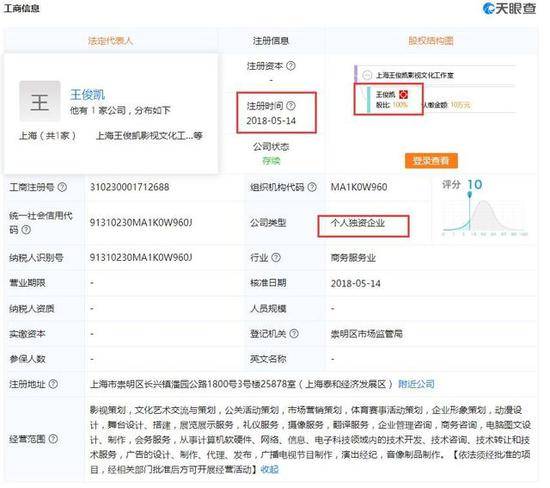Select organization code MA1K0W960
The height and width of the screenshot is (488, 550).
pos(359,187)
